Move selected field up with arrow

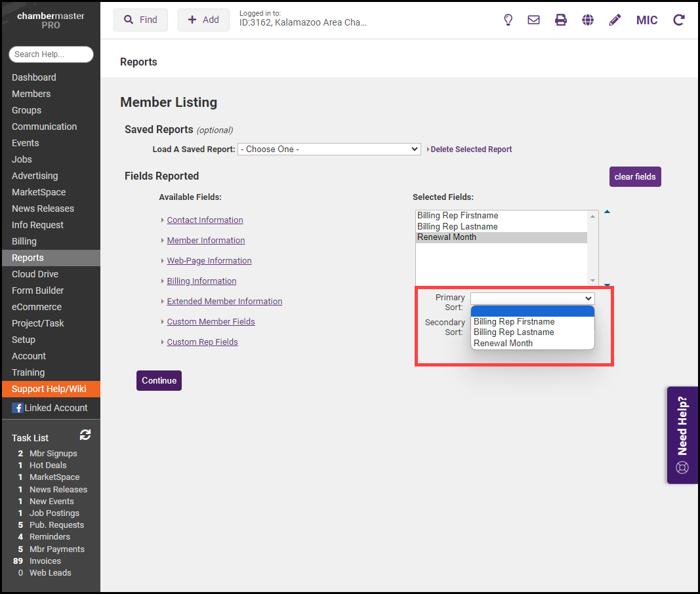(607, 212)
